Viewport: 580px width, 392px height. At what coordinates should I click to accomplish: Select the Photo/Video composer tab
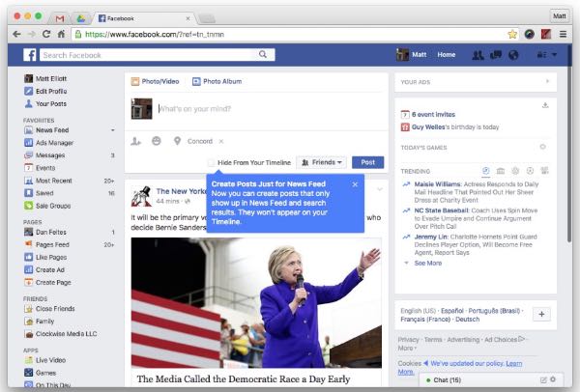coord(156,81)
